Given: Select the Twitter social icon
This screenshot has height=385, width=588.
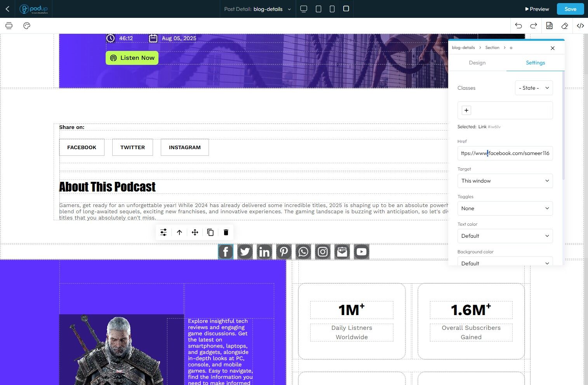Looking at the screenshot, I should tap(245, 252).
